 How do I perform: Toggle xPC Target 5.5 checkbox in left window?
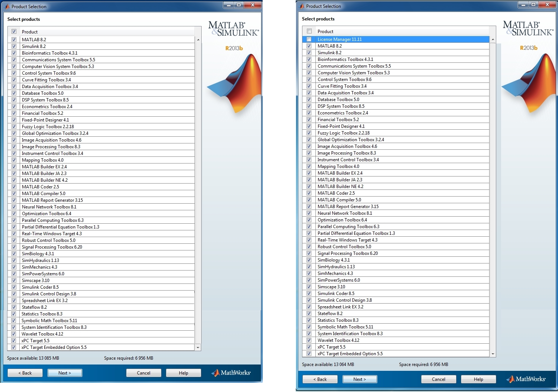[x=14, y=341]
